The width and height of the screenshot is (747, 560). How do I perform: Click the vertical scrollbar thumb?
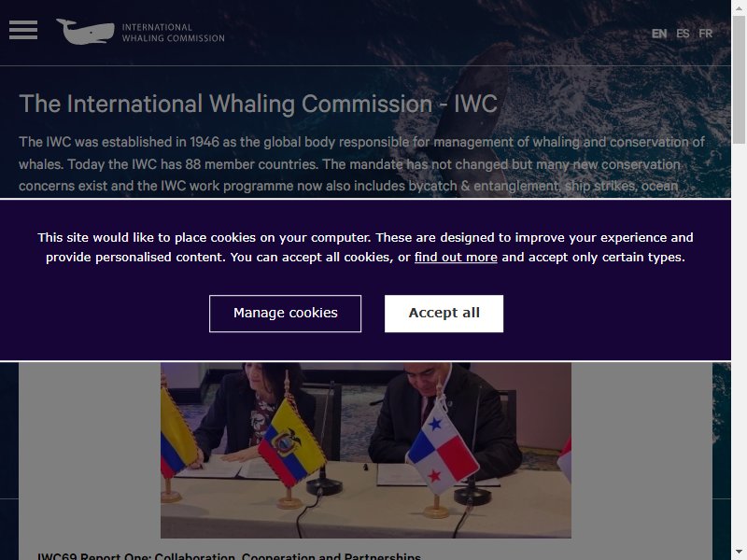739,78
